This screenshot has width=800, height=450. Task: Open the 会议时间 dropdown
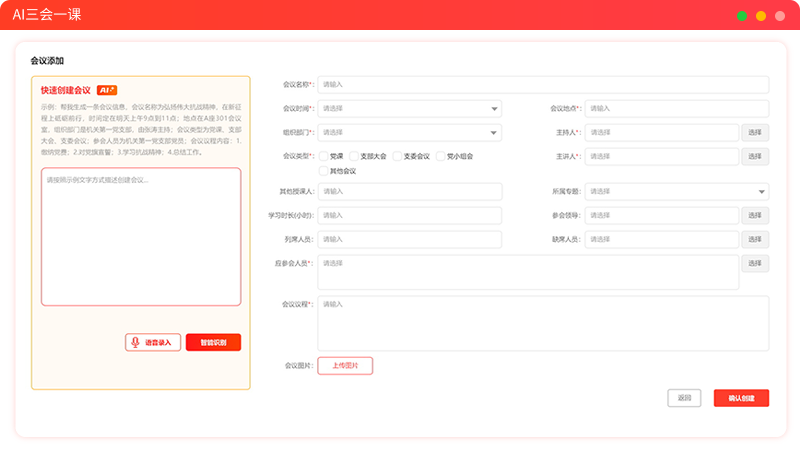point(410,109)
